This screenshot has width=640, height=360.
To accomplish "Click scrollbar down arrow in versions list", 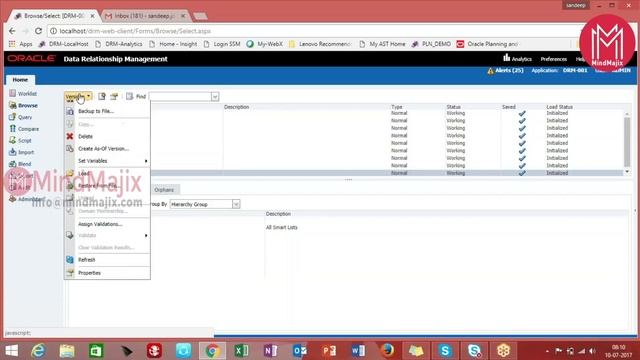I will (627, 172).
